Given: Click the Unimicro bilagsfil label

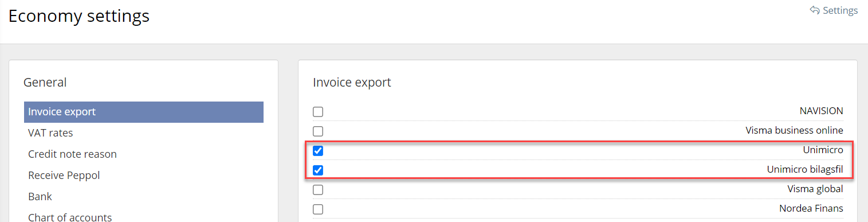Looking at the screenshot, I should coord(805,169).
